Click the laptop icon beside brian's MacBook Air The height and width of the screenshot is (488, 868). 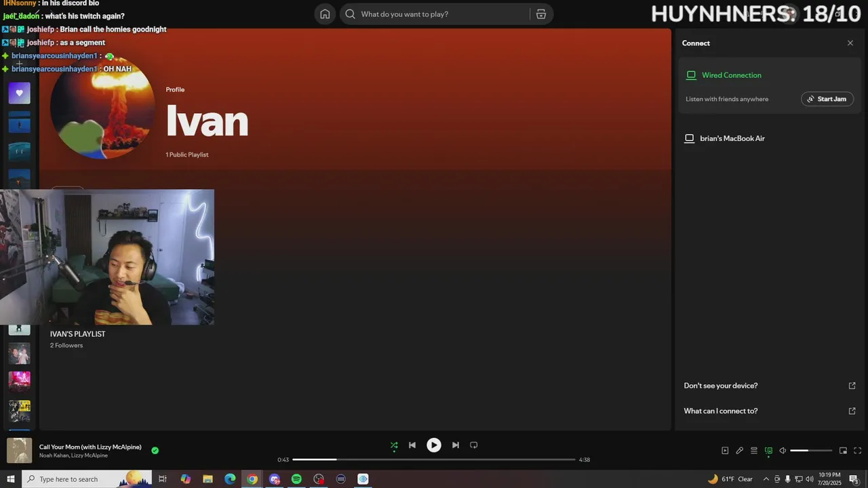[x=690, y=138]
